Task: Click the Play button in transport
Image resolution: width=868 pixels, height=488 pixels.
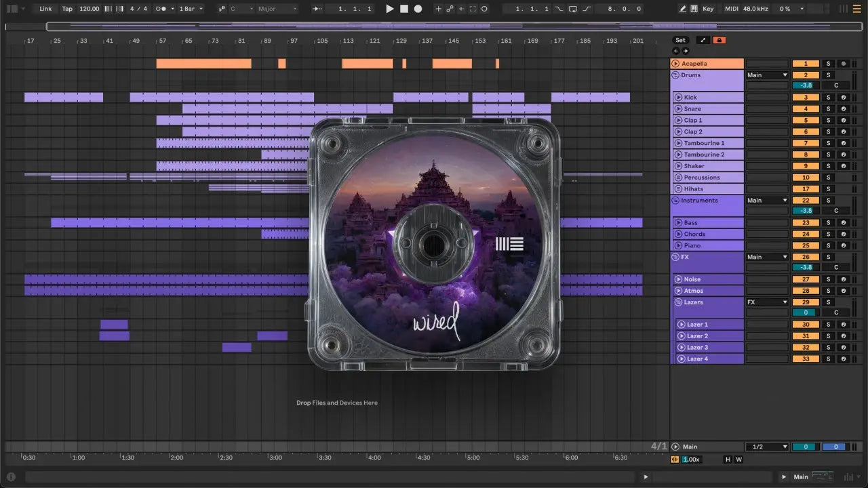Action: pyautogui.click(x=389, y=9)
